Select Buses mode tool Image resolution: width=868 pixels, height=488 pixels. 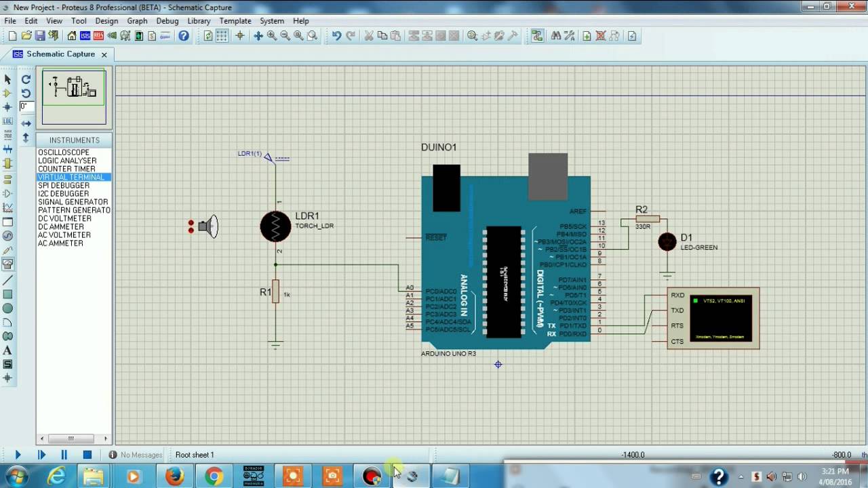(x=8, y=149)
